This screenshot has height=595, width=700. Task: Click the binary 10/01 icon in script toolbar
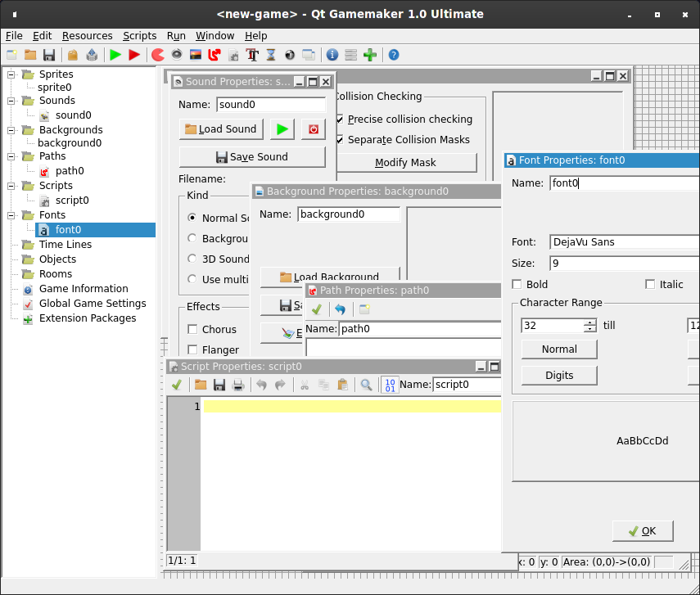[x=391, y=385]
